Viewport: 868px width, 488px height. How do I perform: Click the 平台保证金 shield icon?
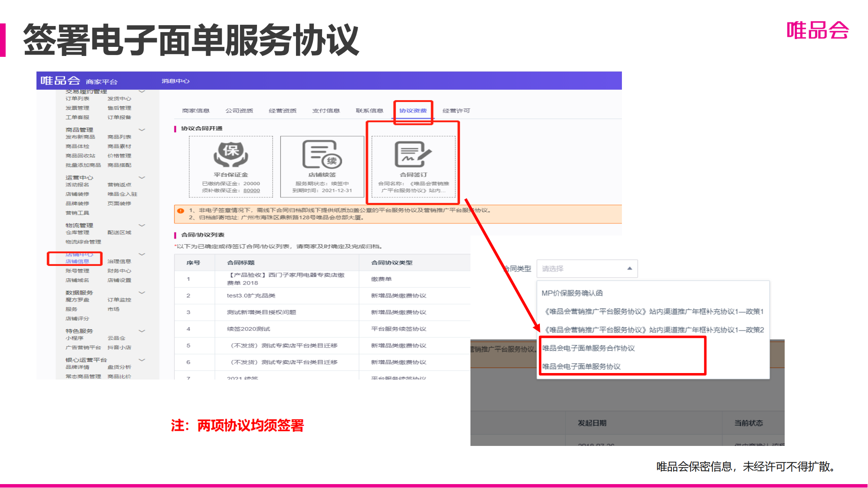point(231,154)
